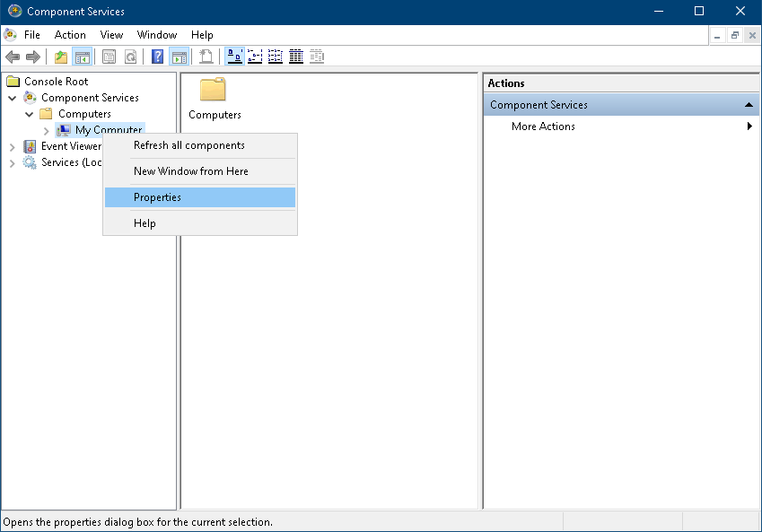This screenshot has width=762, height=532.
Task: Click More Actions in the Actions pane
Action: (543, 126)
